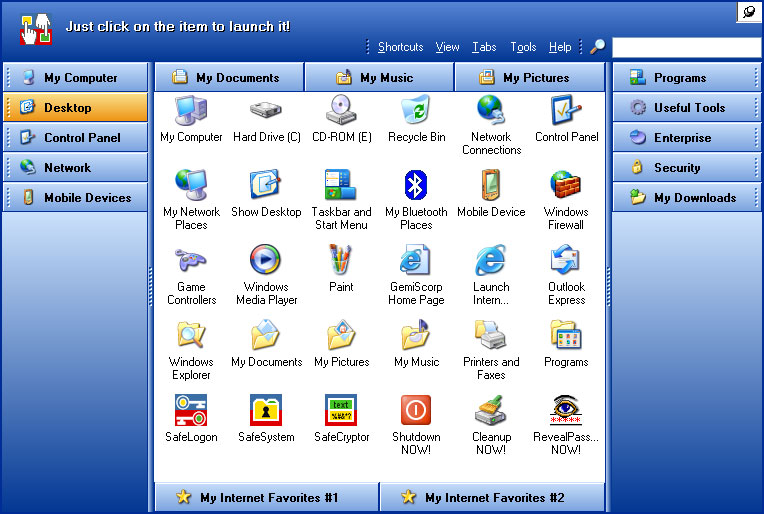
Task: Open Hard Drive (C) icon
Action: click(266, 110)
